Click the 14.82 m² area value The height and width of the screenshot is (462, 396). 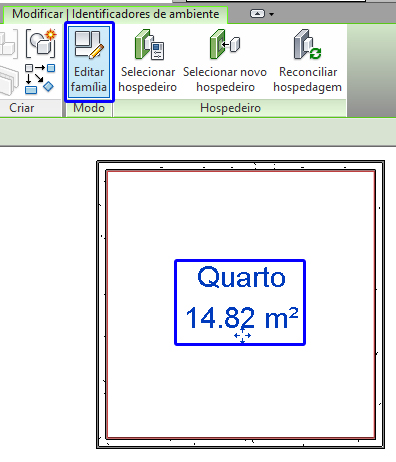(242, 318)
